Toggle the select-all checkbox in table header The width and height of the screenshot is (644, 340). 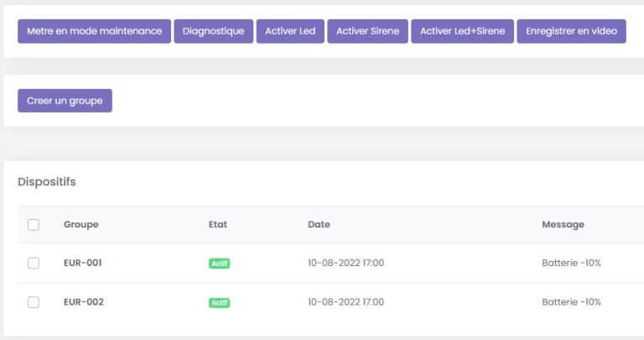pyautogui.click(x=34, y=225)
